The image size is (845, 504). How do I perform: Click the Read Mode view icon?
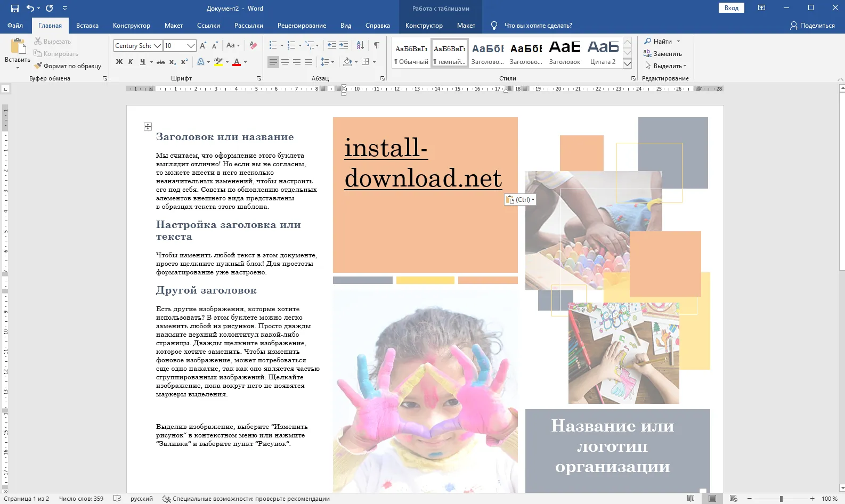(x=690, y=499)
